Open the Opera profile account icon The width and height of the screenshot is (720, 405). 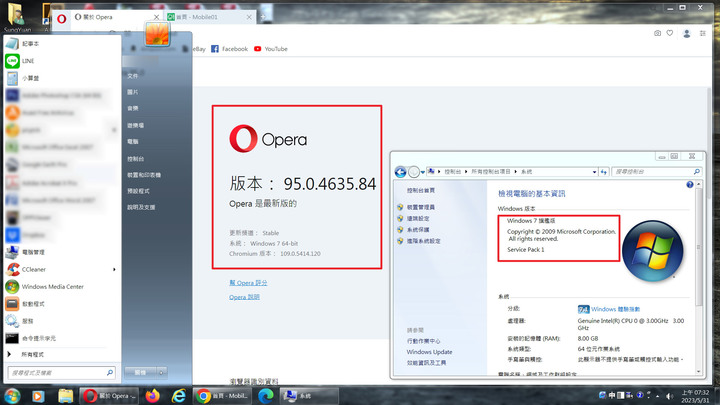686,34
